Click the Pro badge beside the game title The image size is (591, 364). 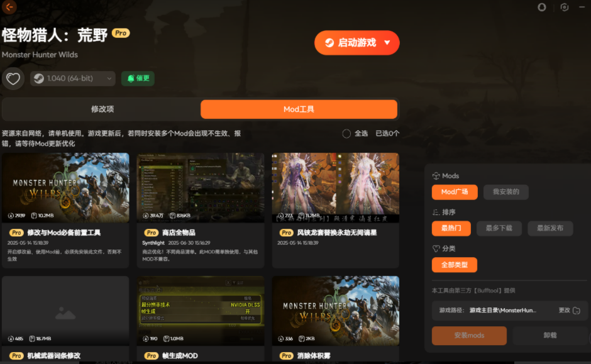pyautogui.click(x=121, y=33)
